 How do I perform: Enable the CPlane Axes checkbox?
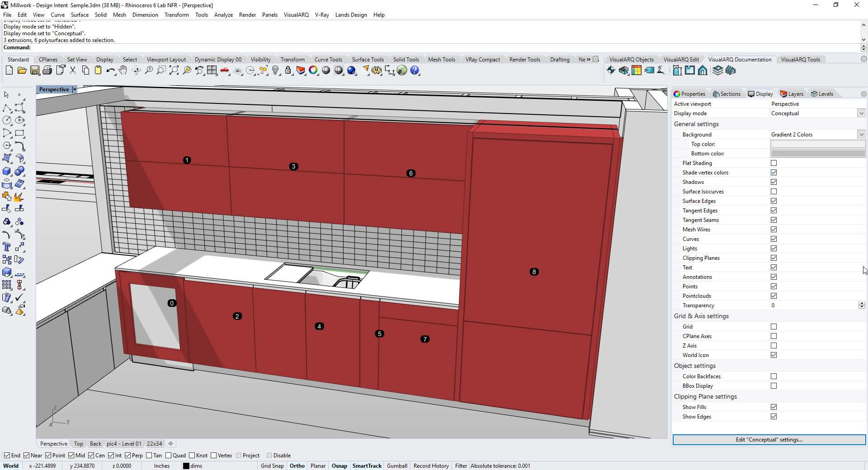[x=774, y=336]
